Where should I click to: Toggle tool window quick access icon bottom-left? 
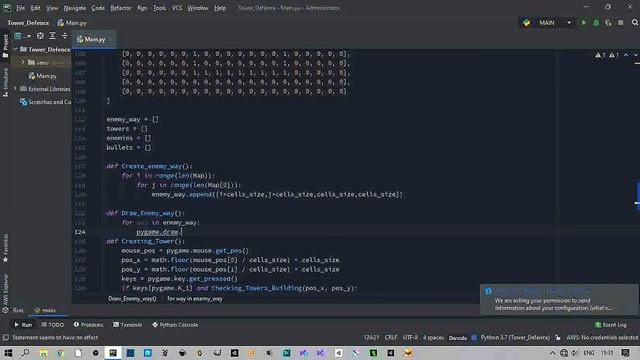coord(5,338)
